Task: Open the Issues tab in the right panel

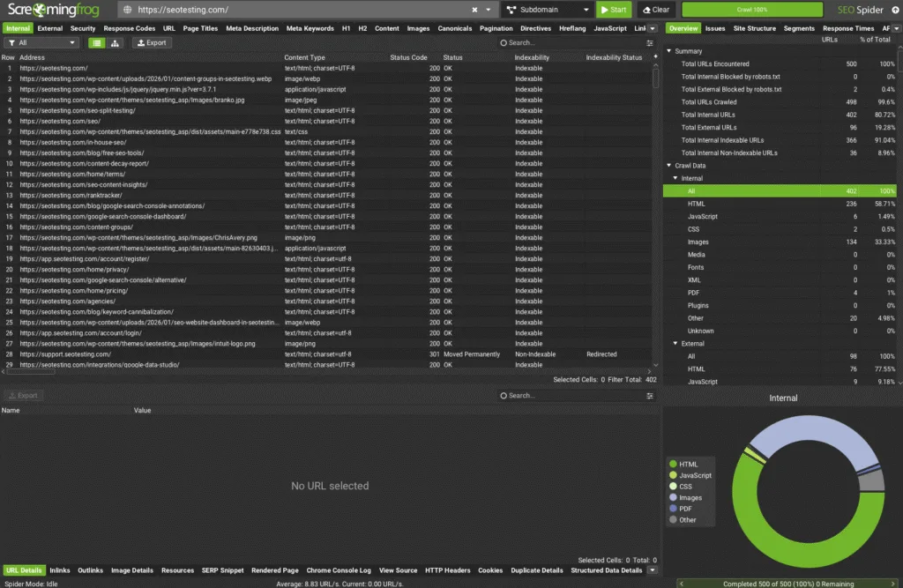Action: point(715,27)
